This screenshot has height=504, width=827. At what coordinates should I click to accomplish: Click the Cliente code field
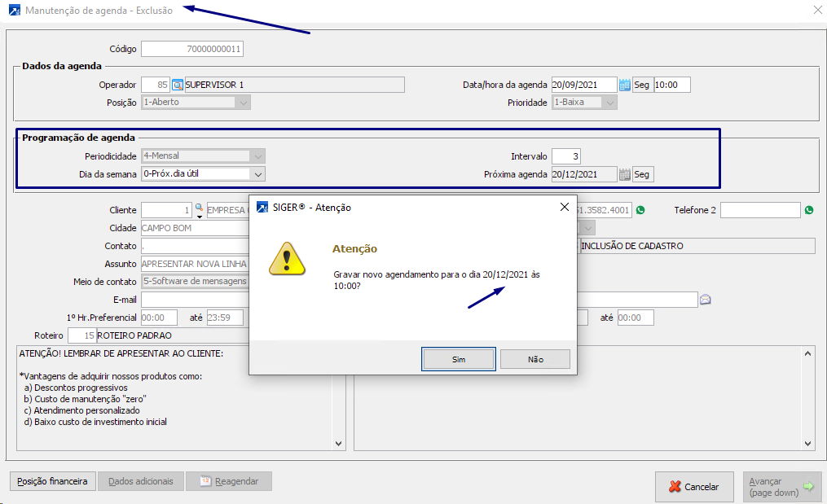pos(166,210)
